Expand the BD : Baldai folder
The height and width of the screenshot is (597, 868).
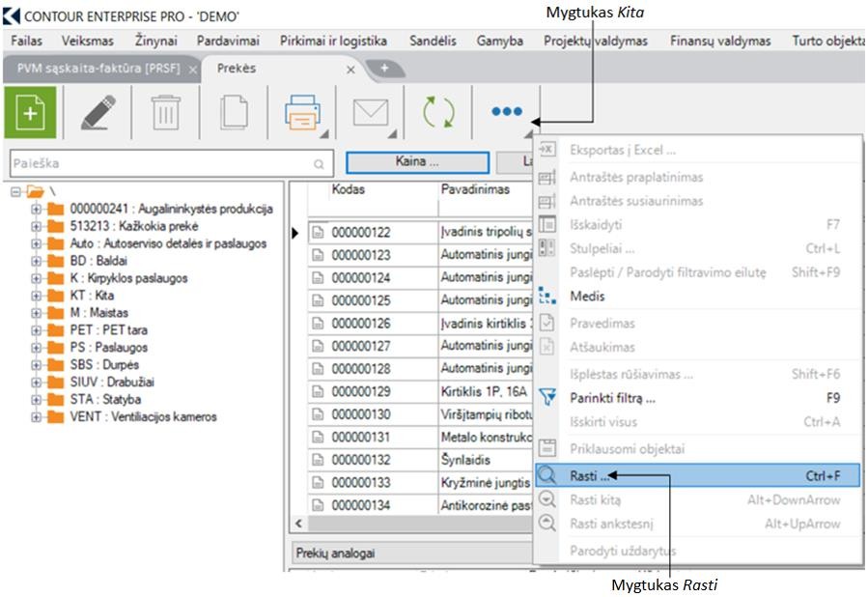(x=36, y=261)
